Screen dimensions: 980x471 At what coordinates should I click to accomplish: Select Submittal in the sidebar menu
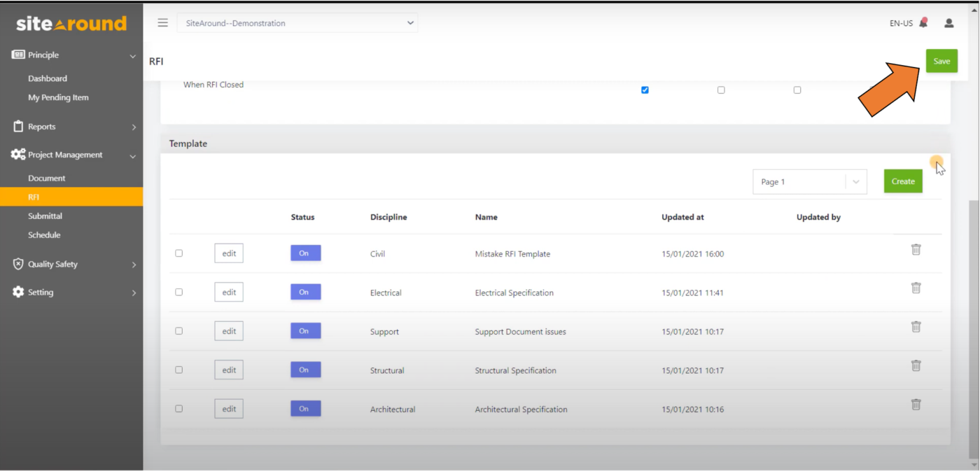coord(44,216)
